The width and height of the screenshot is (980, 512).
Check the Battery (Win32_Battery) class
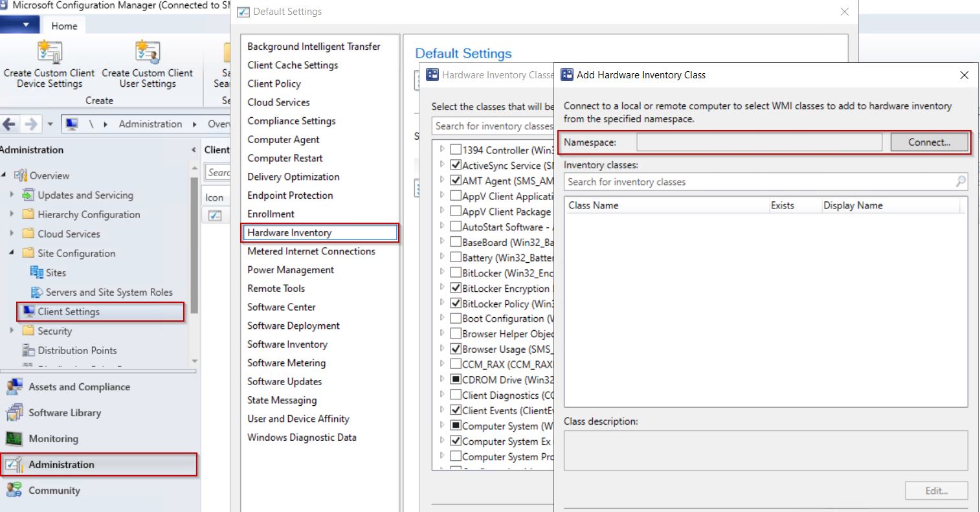coord(456,257)
